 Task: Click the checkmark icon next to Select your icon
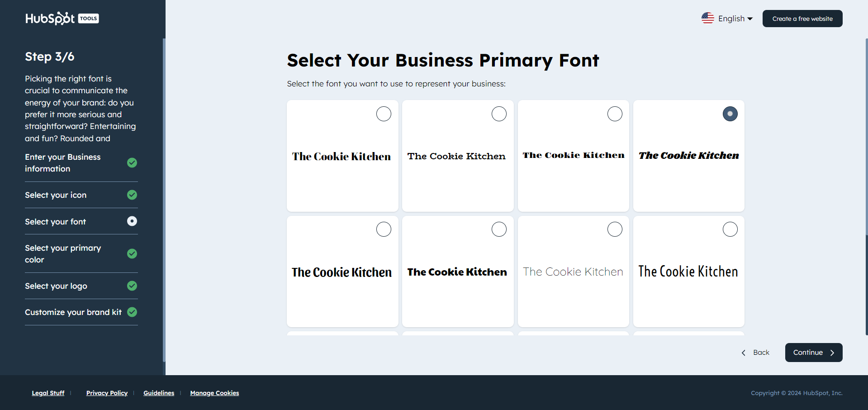click(x=132, y=195)
